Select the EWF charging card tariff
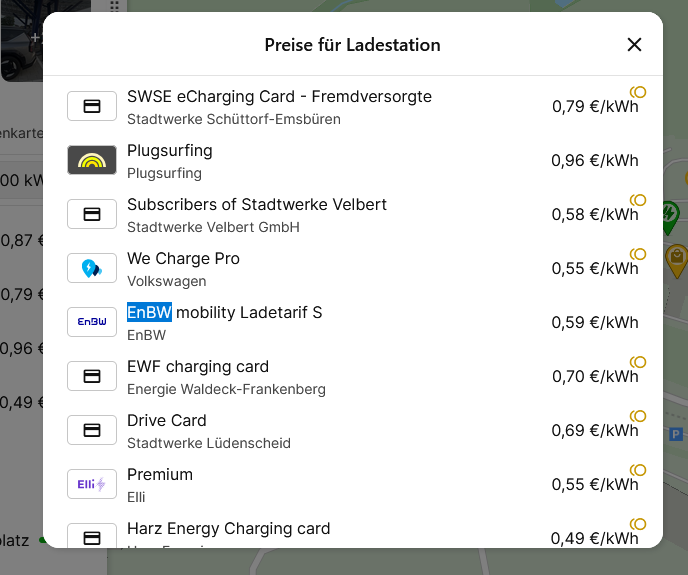Screen dimensions: 688x575 [x=197, y=367]
